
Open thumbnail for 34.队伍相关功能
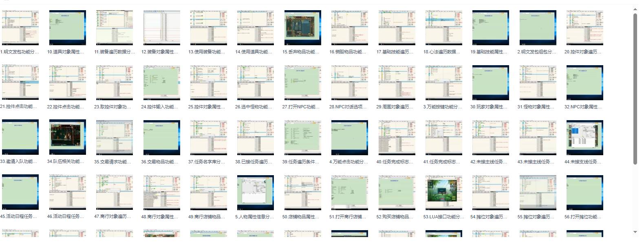(x=67, y=137)
